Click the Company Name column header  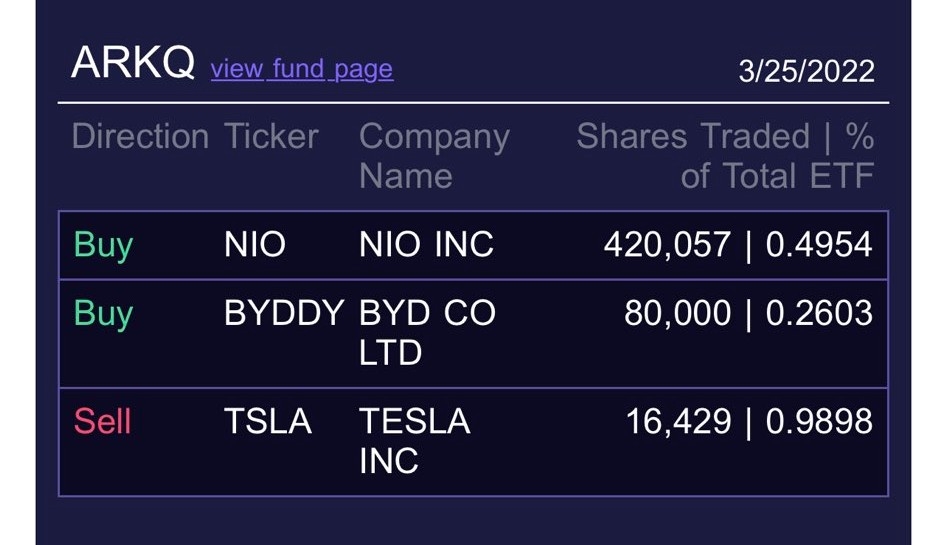pos(434,156)
